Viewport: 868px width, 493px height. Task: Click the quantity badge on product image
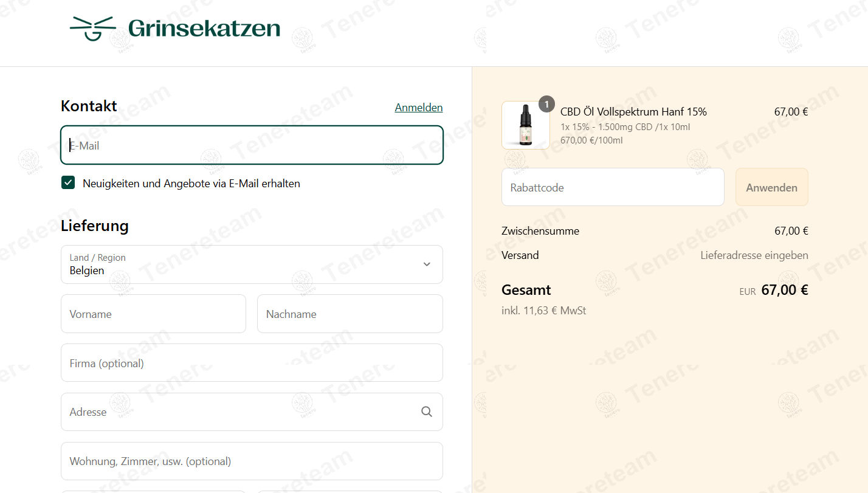click(546, 105)
